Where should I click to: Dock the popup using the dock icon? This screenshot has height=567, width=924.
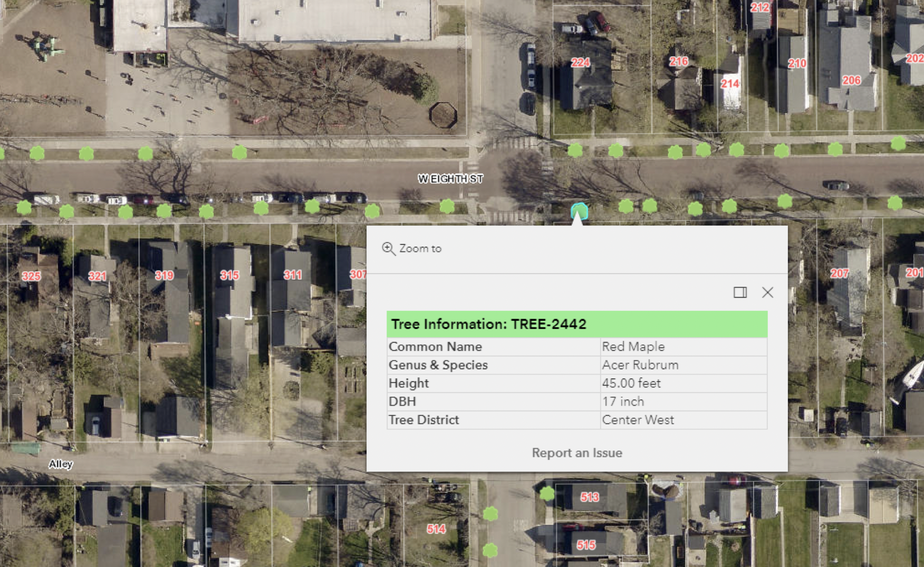point(740,292)
